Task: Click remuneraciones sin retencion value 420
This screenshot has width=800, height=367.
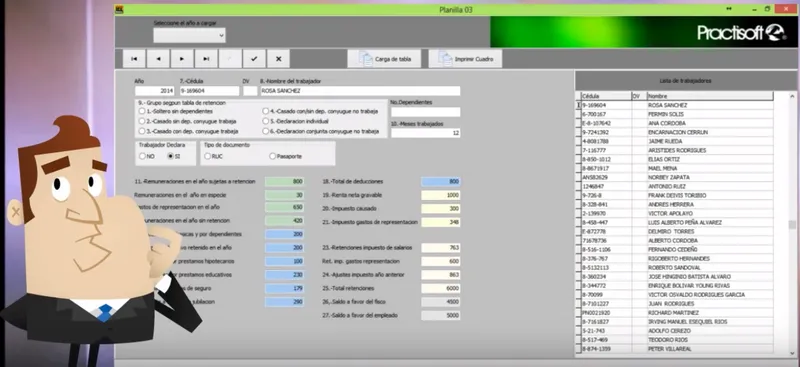Action: (285, 221)
